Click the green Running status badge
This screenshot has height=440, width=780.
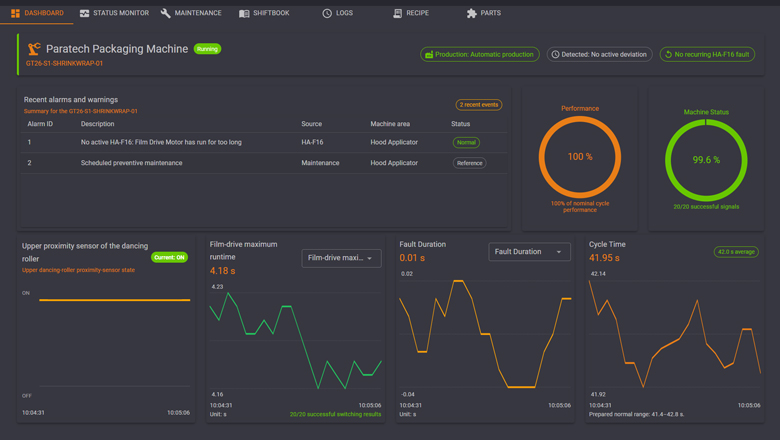coord(207,49)
